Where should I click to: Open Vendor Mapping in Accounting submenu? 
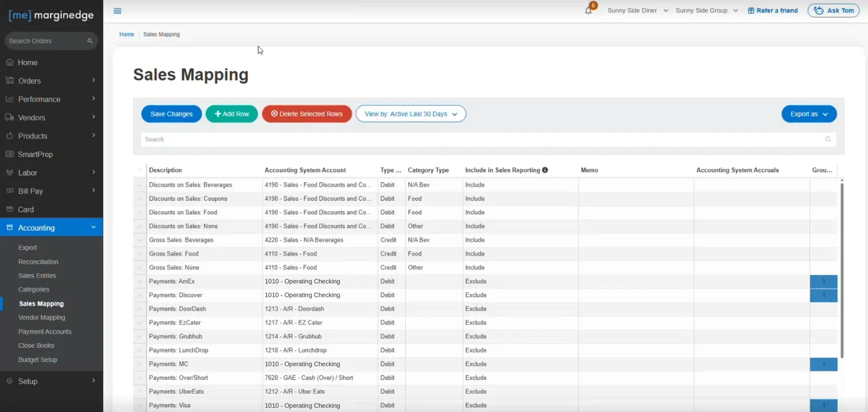41,318
